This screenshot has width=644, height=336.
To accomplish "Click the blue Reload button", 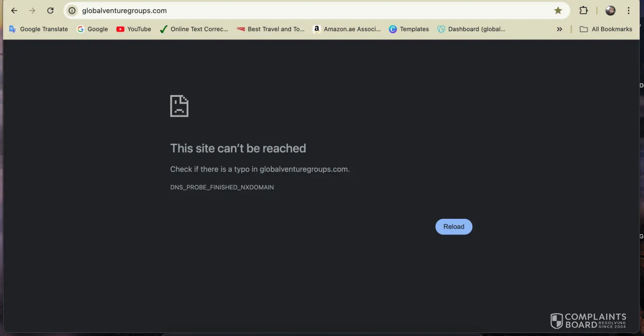I will tap(454, 227).
